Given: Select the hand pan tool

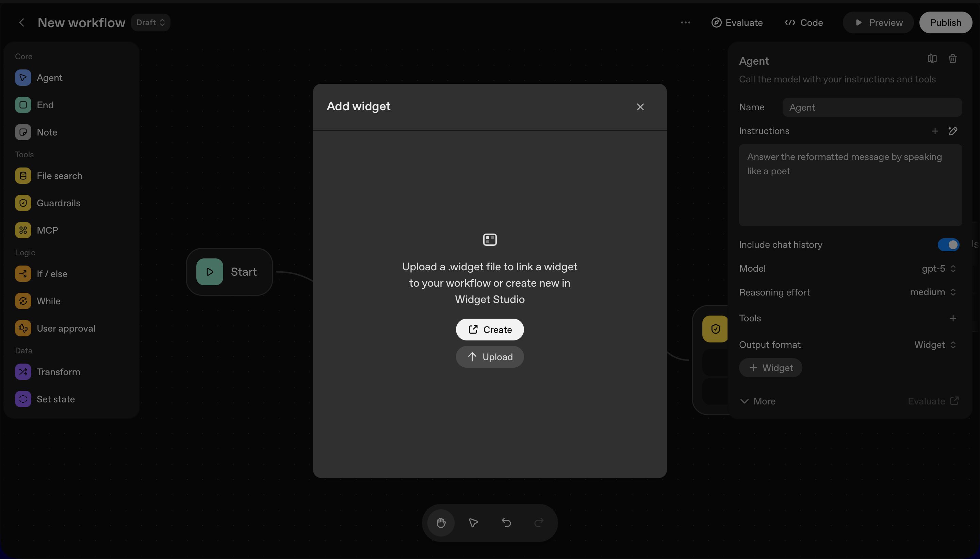Looking at the screenshot, I should [x=441, y=523].
